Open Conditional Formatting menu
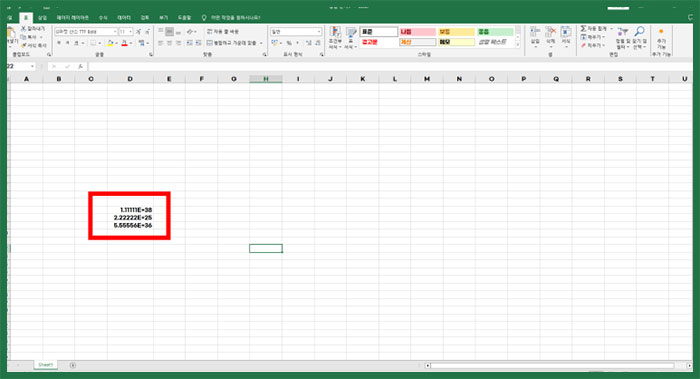This screenshot has width=700, height=379. click(335, 37)
